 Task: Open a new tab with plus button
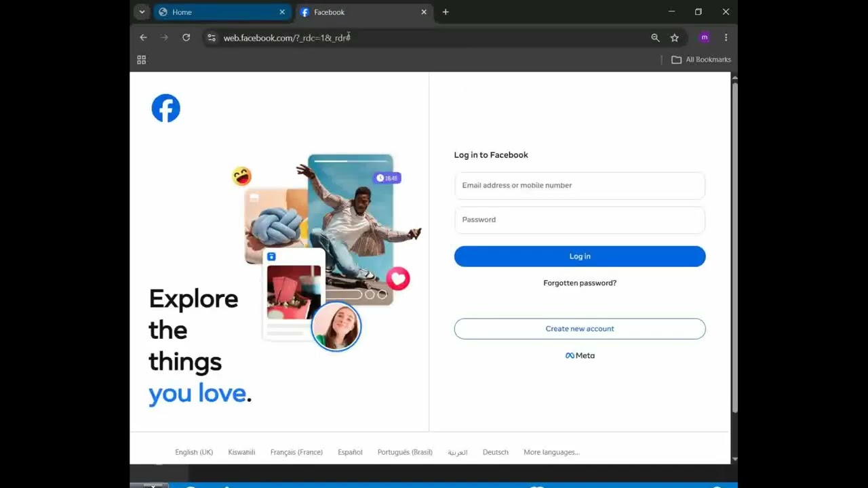[446, 12]
